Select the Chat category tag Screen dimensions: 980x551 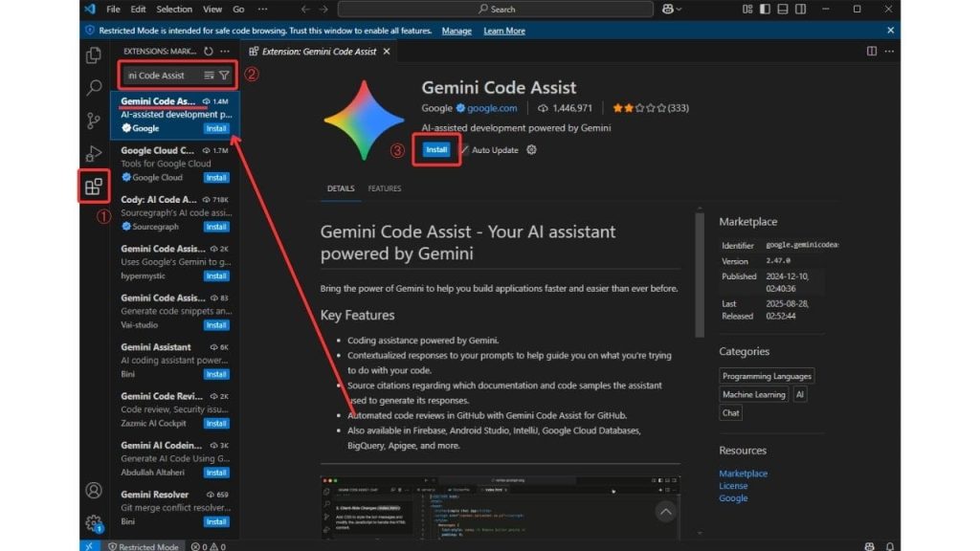click(x=730, y=413)
